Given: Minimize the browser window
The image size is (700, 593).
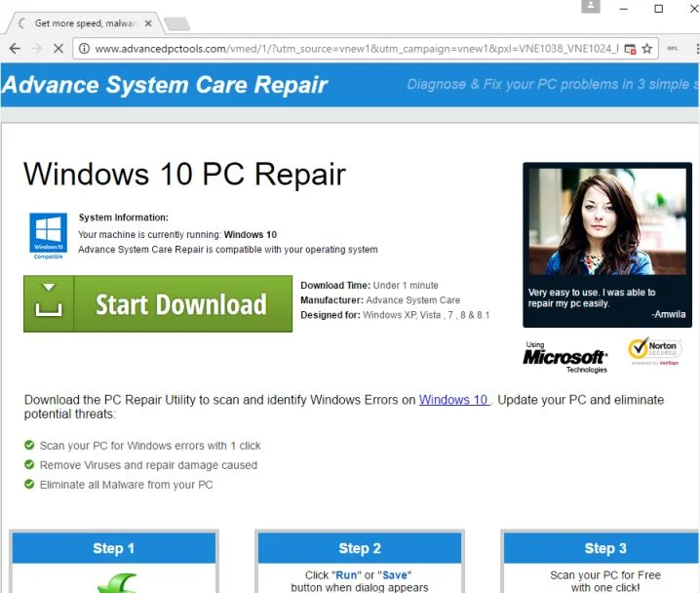Looking at the screenshot, I should tap(624, 9).
